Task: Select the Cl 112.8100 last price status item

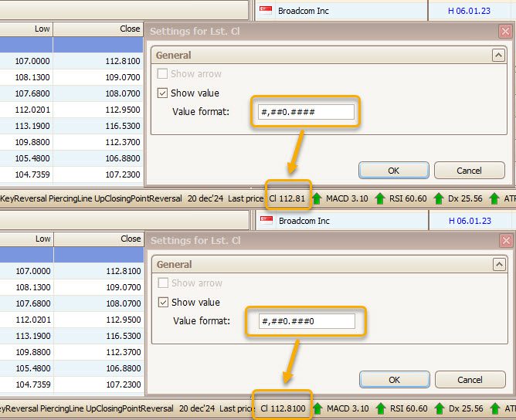Action: pyautogui.click(x=283, y=408)
